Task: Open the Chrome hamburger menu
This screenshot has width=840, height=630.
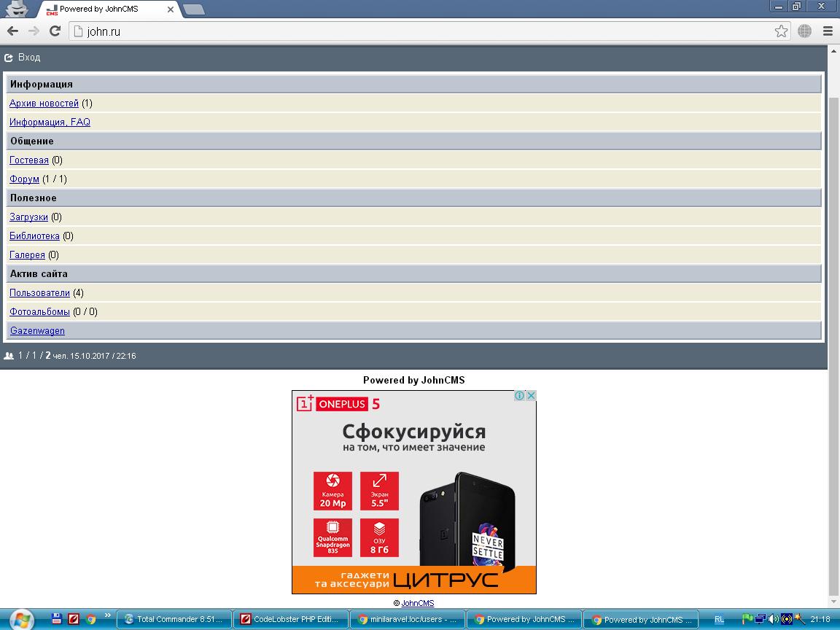Action: [828, 31]
